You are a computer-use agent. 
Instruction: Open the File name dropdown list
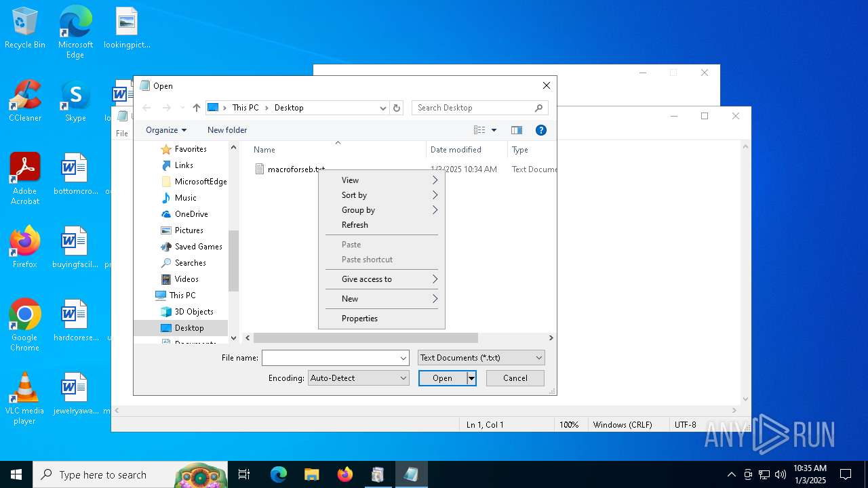(x=403, y=358)
